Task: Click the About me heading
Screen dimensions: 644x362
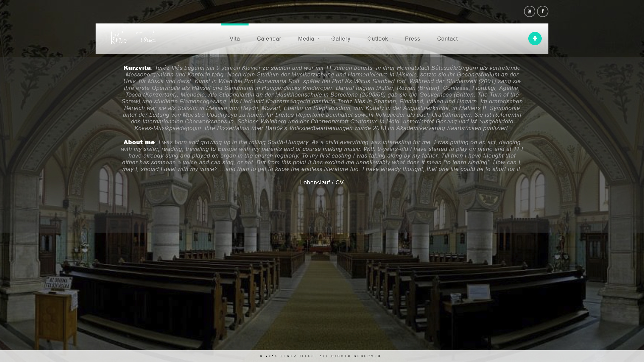Action: pyautogui.click(x=139, y=142)
